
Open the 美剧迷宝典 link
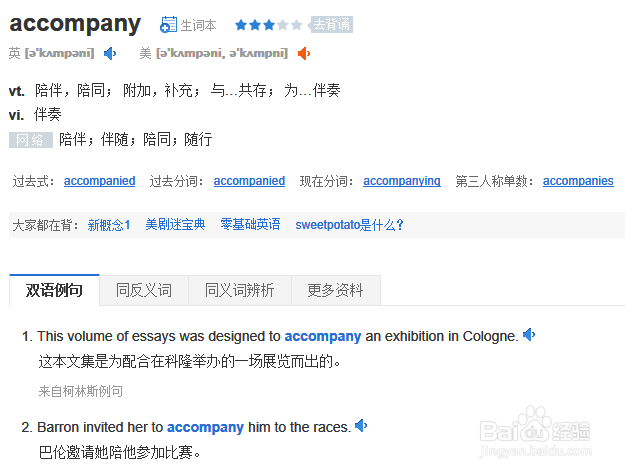tap(175, 225)
